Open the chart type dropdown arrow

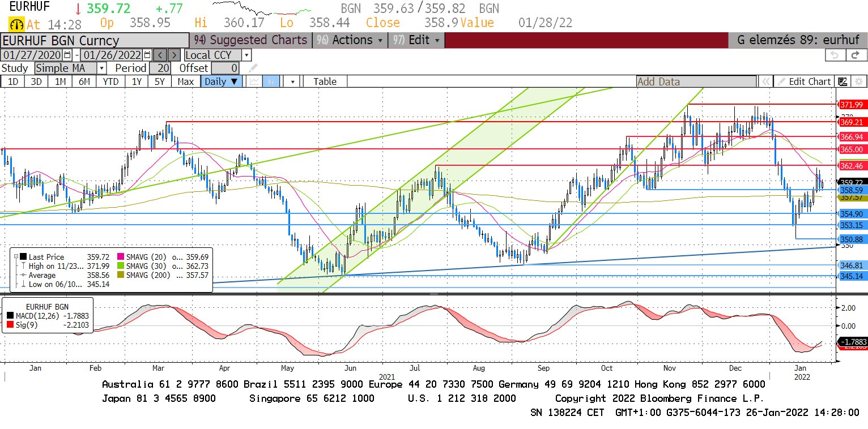pyautogui.click(x=292, y=81)
